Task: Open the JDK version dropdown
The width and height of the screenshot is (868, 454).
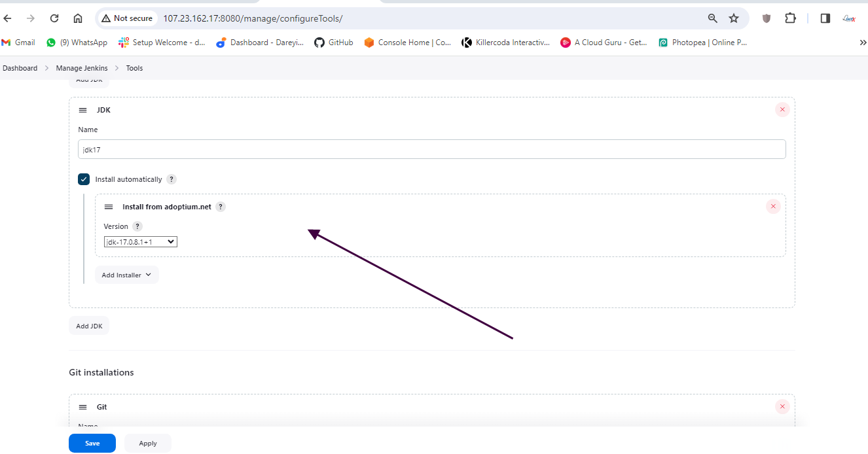Action: coord(141,242)
